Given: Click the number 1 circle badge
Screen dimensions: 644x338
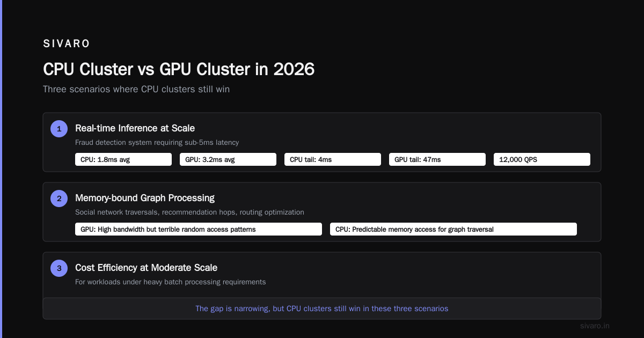Looking at the screenshot, I should 59,129.
